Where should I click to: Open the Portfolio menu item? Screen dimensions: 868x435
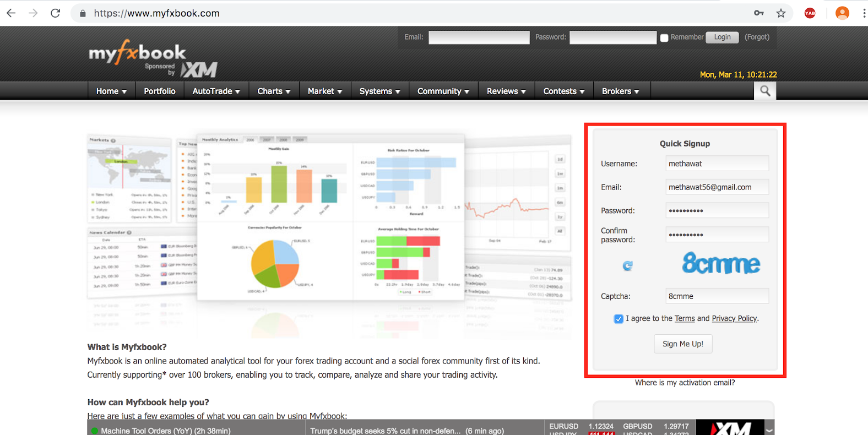[x=160, y=91]
